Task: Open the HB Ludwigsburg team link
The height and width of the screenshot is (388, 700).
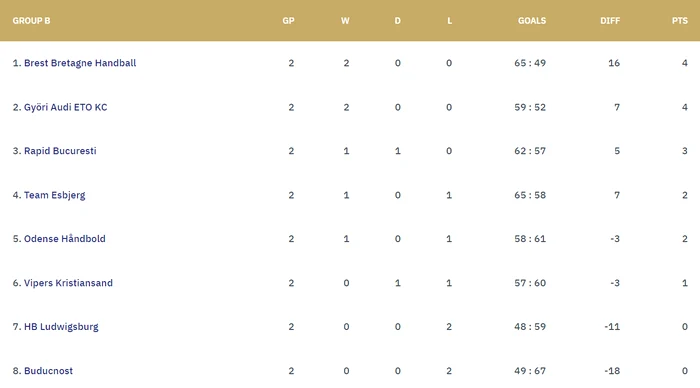Action: point(61,326)
